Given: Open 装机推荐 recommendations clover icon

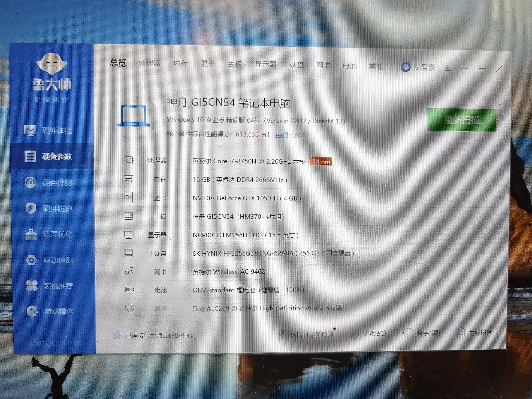Looking at the screenshot, I should [x=32, y=286].
